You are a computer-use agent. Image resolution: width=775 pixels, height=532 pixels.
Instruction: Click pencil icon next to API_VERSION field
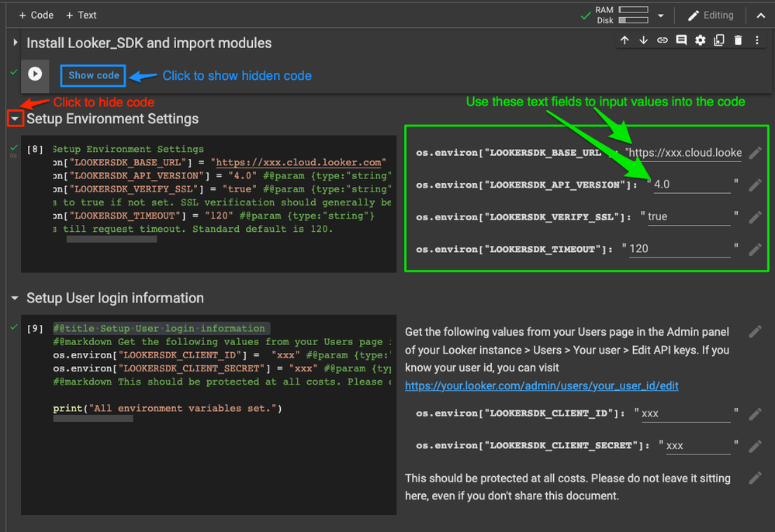click(x=755, y=185)
